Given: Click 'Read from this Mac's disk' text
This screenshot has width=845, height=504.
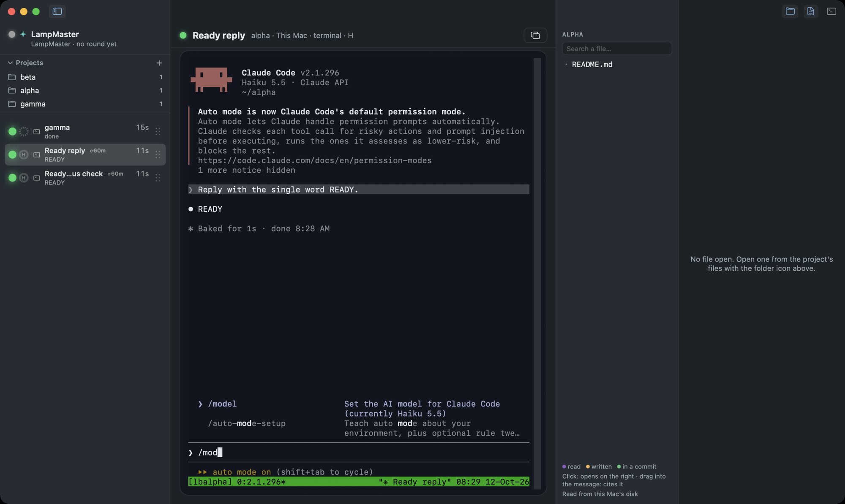Looking at the screenshot, I should (600, 494).
